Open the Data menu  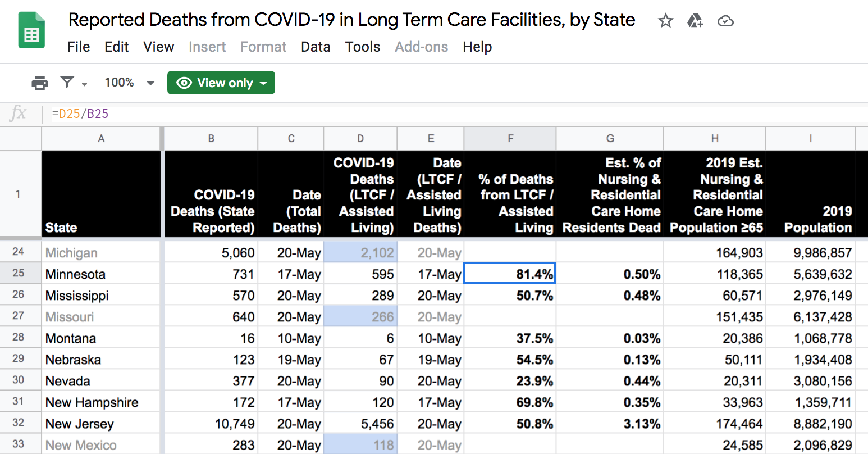coord(316,47)
